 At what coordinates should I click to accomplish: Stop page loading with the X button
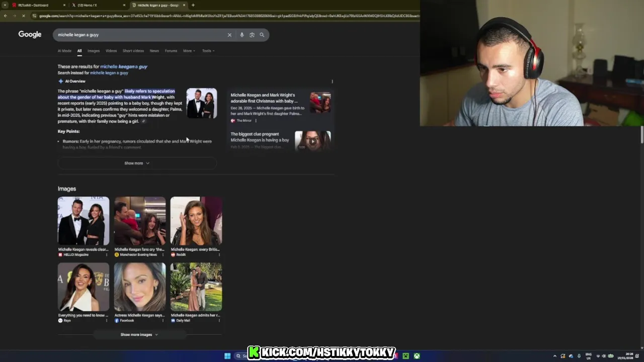pyautogui.click(x=23, y=16)
